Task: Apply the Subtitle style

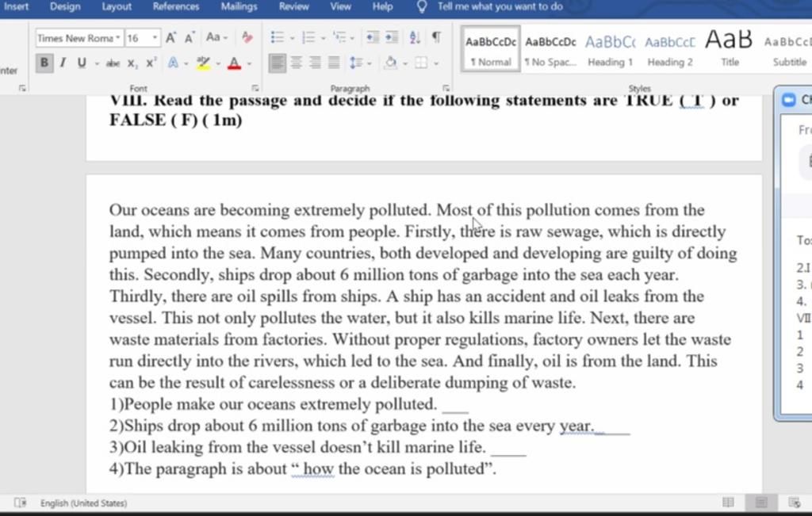Action: pyautogui.click(x=789, y=50)
